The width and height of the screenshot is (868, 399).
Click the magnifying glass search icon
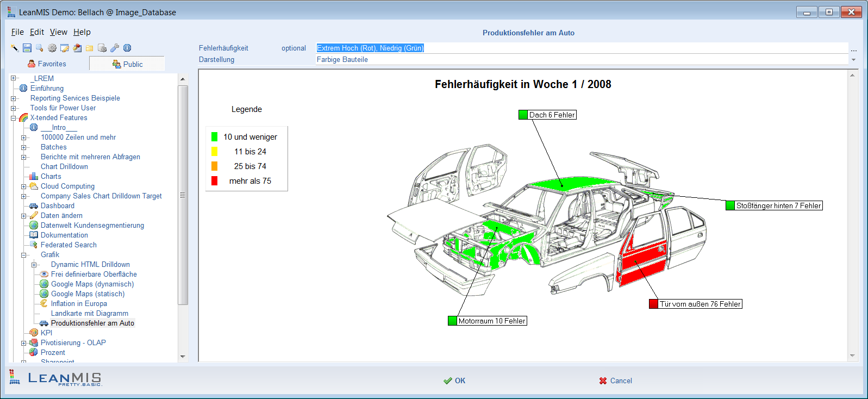tap(39, 48)
